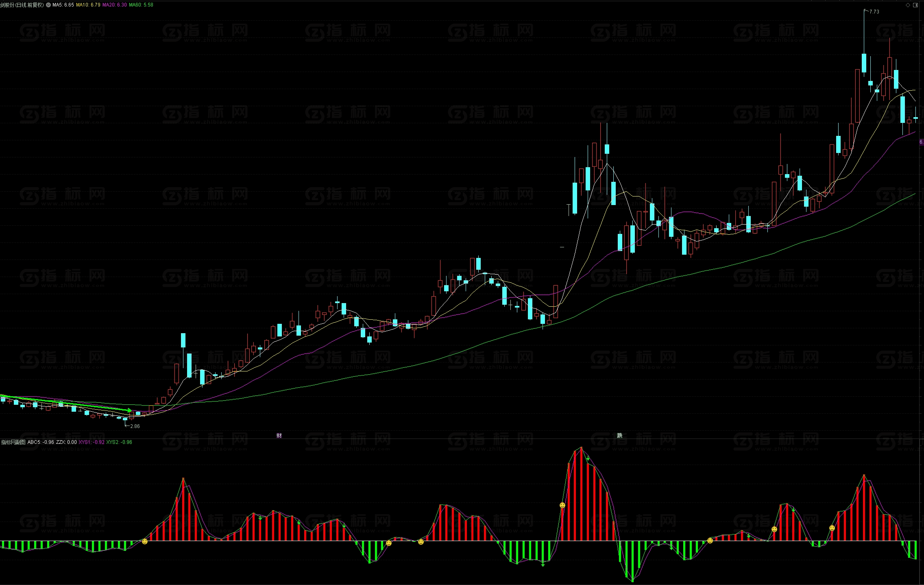Click the 跌 marker below the chart

[619, 435]
